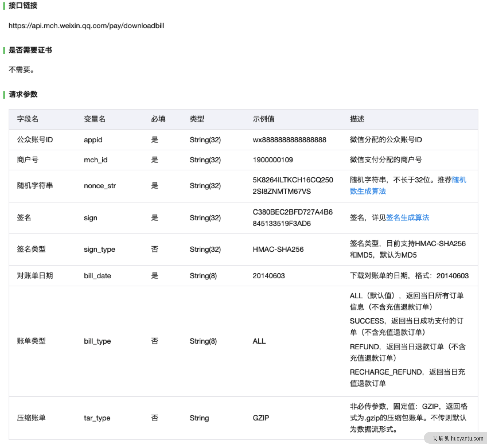The width and height of the screenshot is (487, 448).
Task: Select the downloadbill API URL text
Action: 86,26
